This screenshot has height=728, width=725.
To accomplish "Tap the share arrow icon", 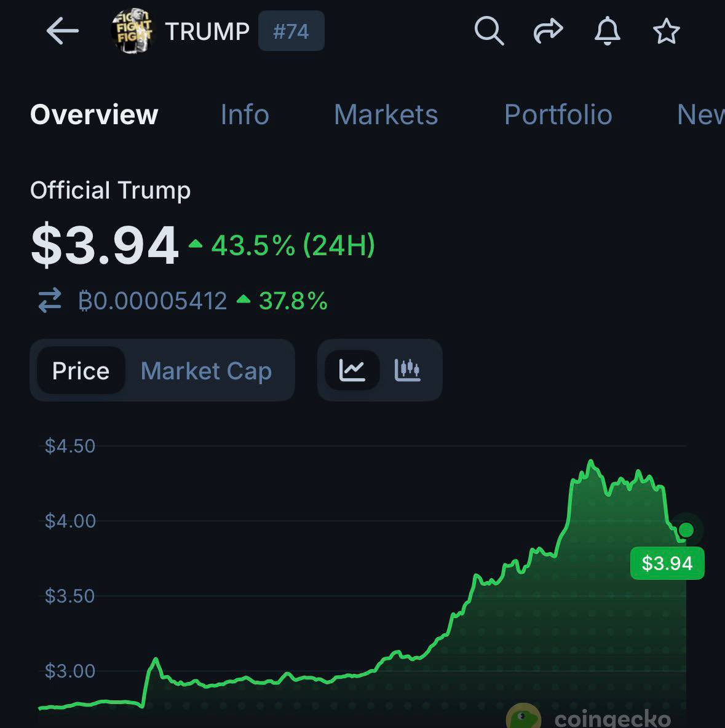I will tap(548, 31).
